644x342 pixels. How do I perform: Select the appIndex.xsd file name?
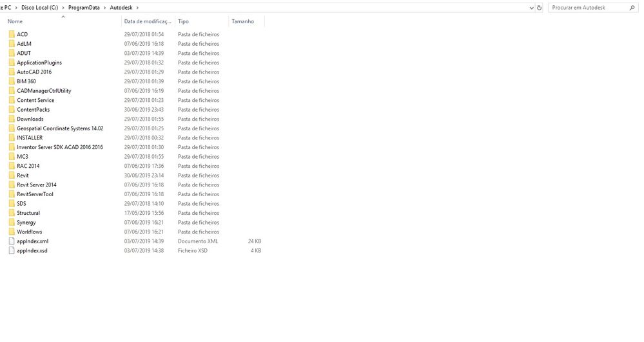32,251
